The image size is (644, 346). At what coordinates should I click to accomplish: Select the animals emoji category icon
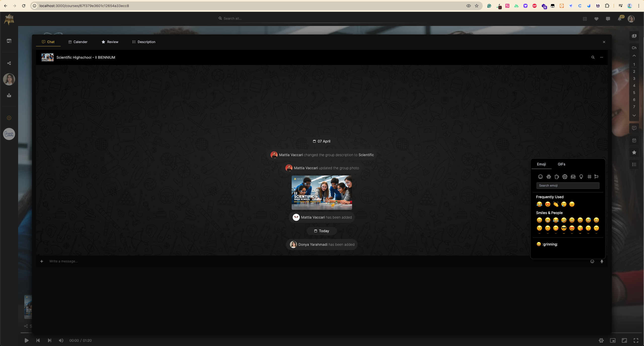[x=549, y=177]
